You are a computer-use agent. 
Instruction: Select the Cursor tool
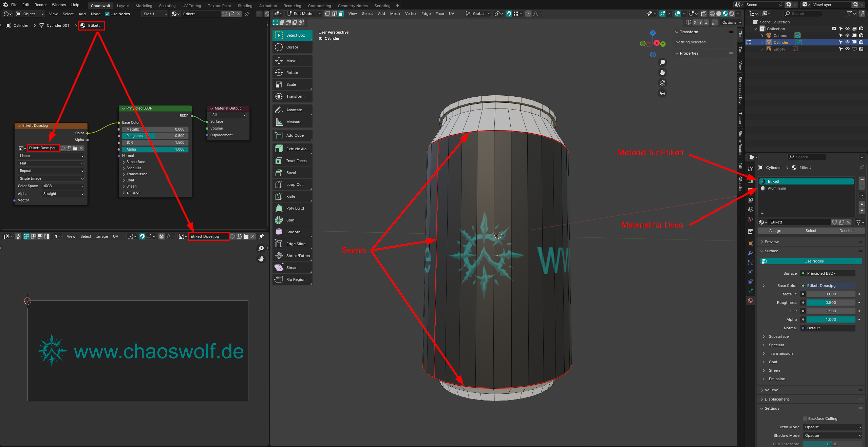[292, 47]
